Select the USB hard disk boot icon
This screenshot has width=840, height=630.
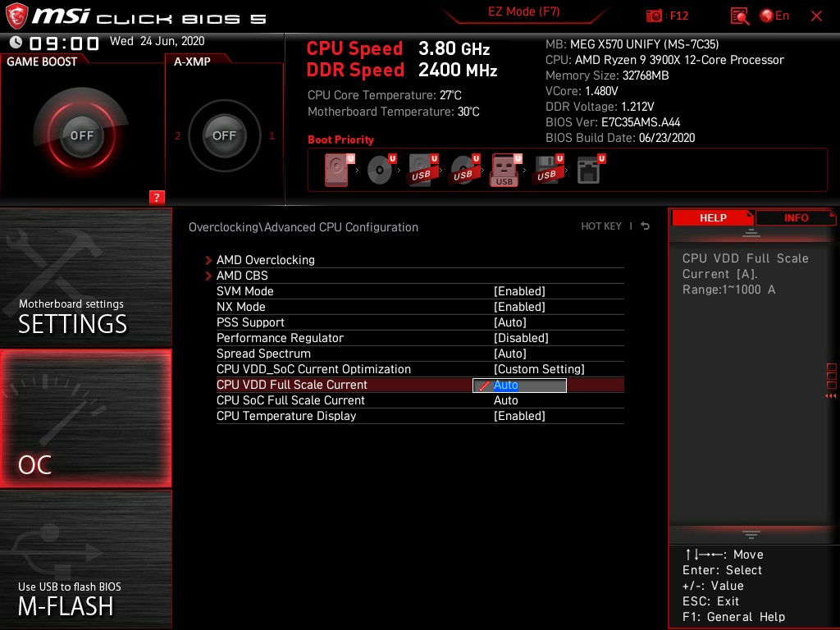[x=422, y=170]
